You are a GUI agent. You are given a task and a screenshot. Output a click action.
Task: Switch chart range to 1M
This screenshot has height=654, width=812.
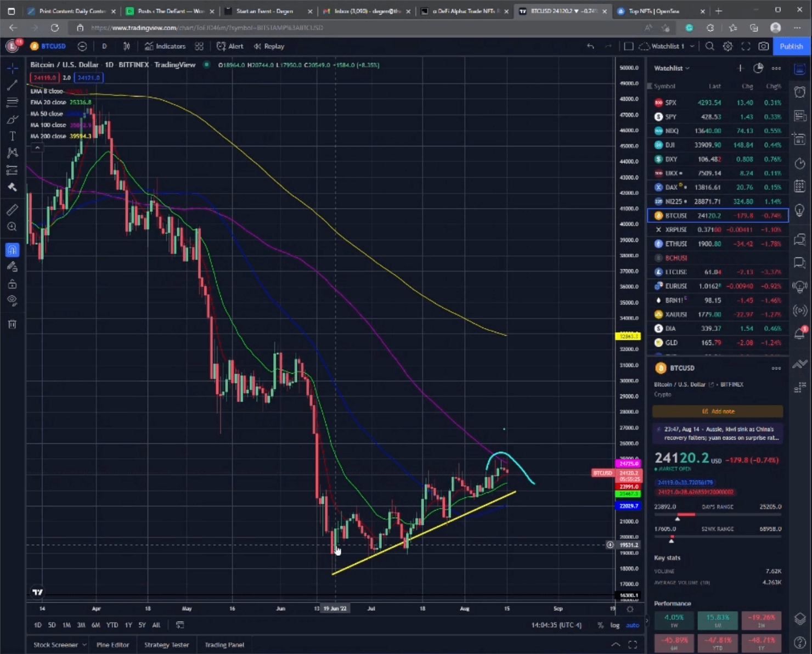66,625
